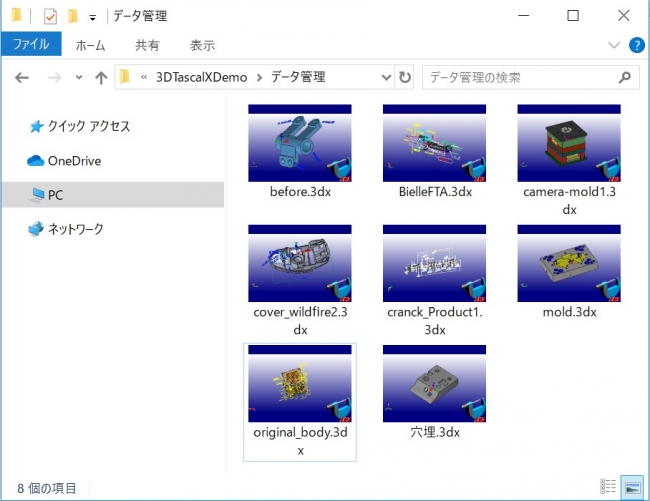The height and width of the screenshot is (501, 650).
Task: Minimize the データ管理 window
Action: point(524,16)
